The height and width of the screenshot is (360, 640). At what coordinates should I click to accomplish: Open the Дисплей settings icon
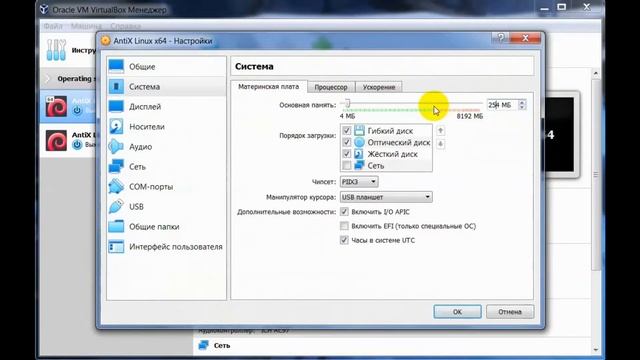(x=116, y=107)
